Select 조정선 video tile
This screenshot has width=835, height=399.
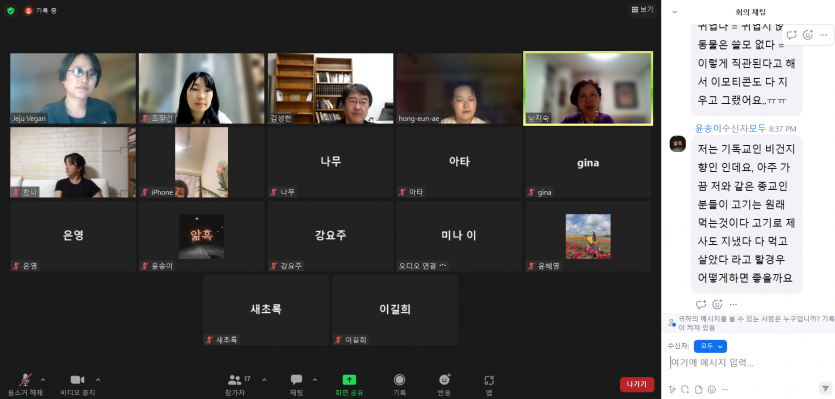[201, 88]
